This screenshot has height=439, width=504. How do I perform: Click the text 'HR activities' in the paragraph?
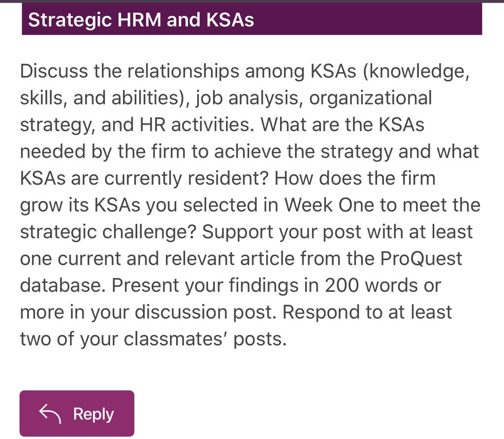coord(196,125)
